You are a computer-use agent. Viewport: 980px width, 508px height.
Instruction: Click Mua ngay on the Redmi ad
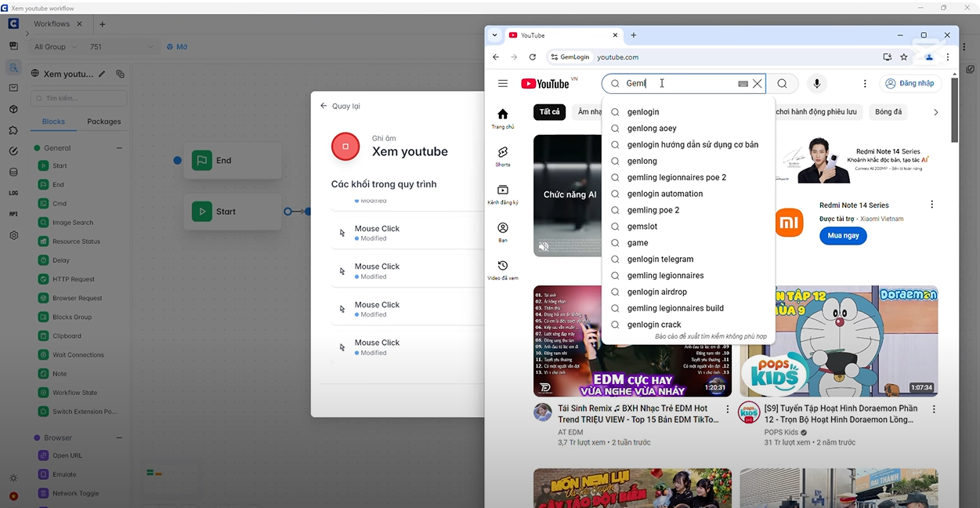[x=842, y=235]
